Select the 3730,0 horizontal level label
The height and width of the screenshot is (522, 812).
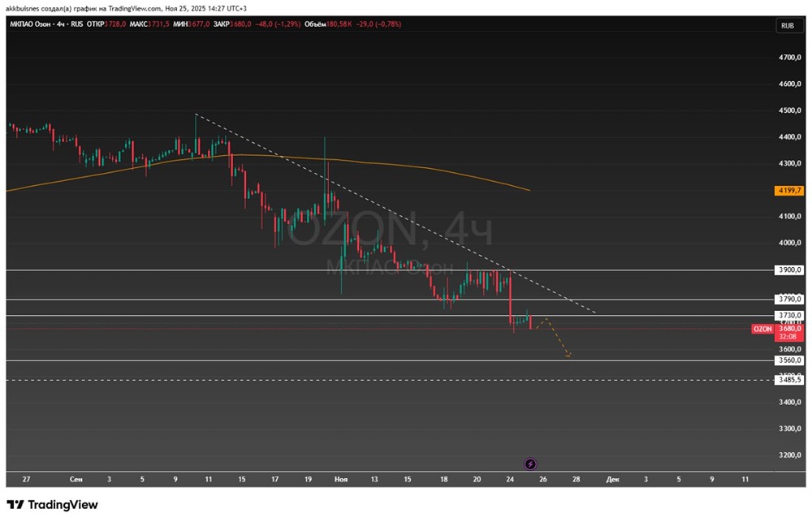788,315
